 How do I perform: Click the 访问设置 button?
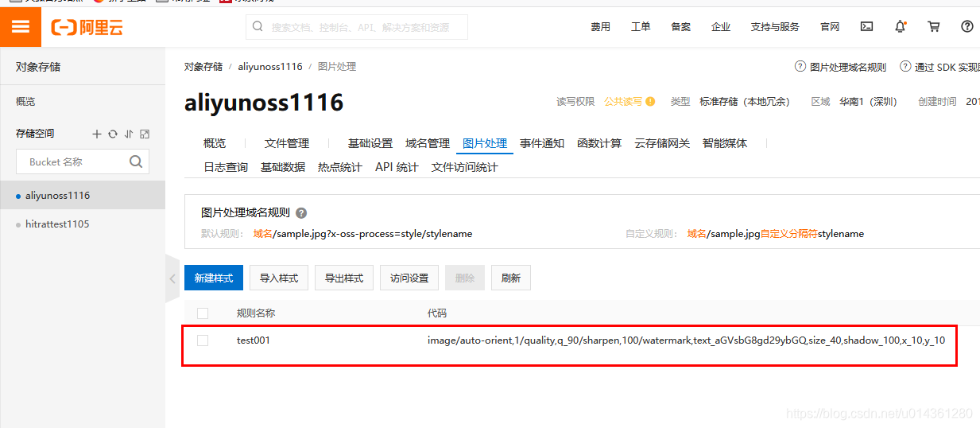409,278
